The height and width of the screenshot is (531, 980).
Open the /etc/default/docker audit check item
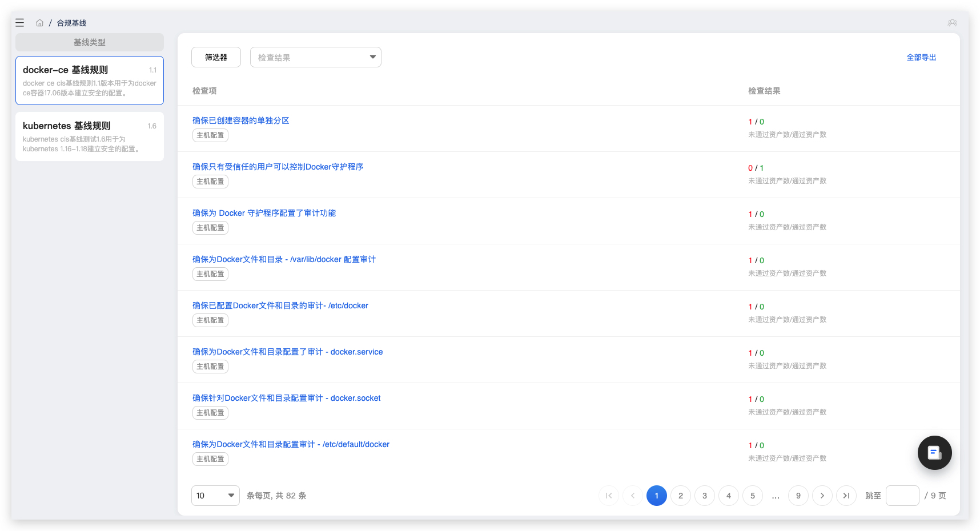pyautogui.click(x=291, y=444)
